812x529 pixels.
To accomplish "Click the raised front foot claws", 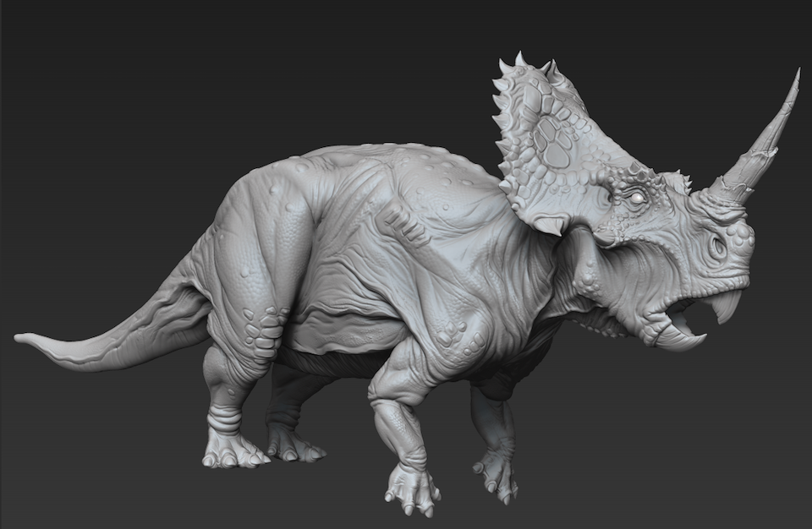I will 412,493.
